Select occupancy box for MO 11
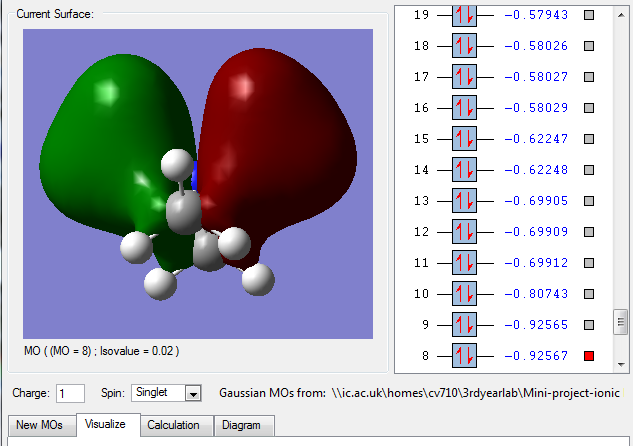The height and width of the screenshot is (446, 633). point(464,263)
